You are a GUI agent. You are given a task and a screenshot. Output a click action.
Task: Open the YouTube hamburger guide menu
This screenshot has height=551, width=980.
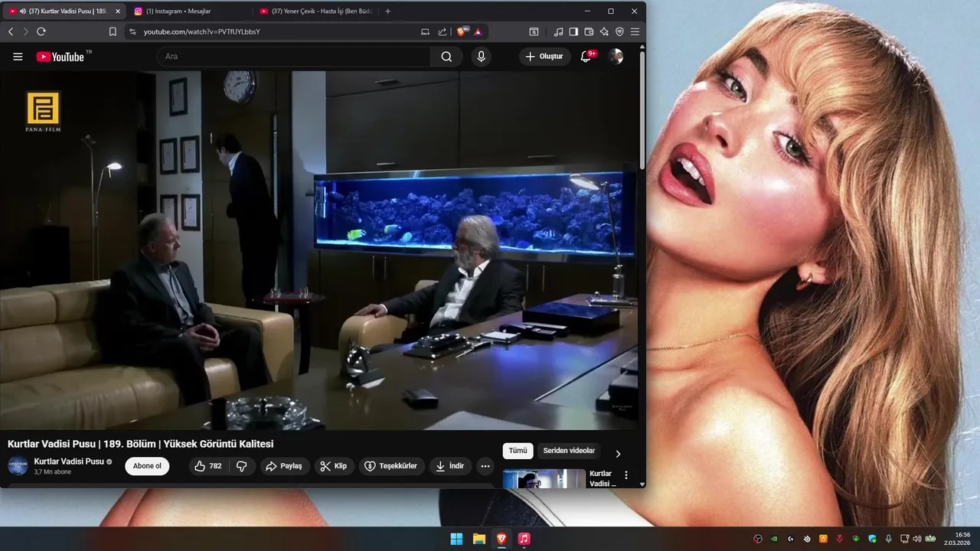(x=18, y=57)
